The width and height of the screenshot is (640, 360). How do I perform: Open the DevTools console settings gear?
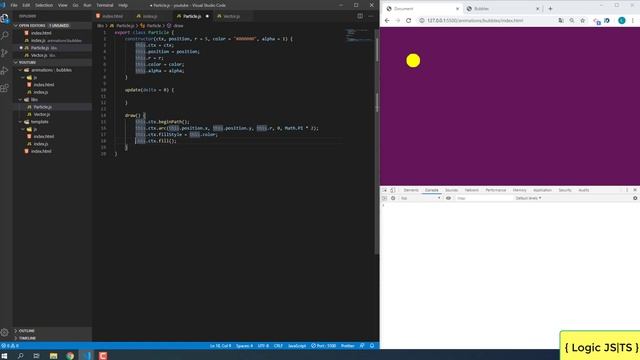point(635,198)
